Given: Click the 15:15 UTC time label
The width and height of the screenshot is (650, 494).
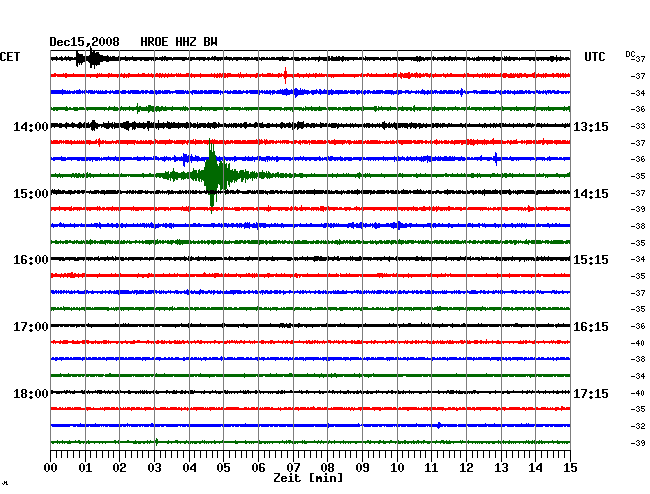Looking at the screenshot, I should pyautogui.click(x=591, y=260).
